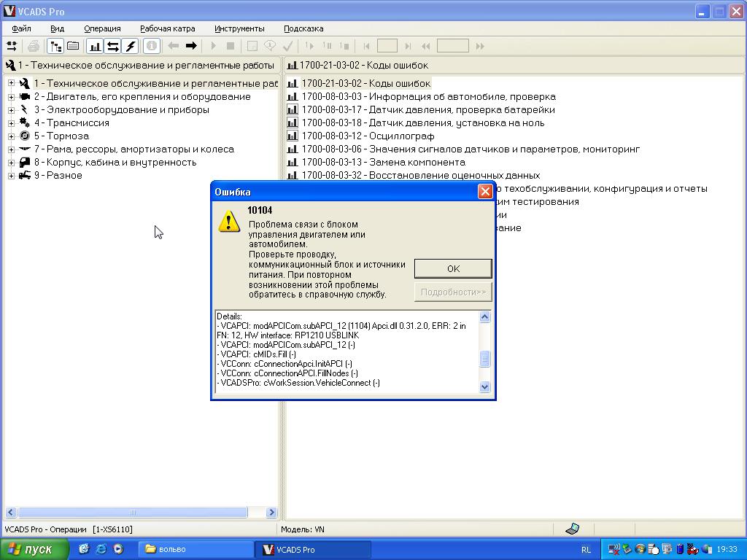Expand node 9 - Разное
747x560 pixels.
point(11,175)
